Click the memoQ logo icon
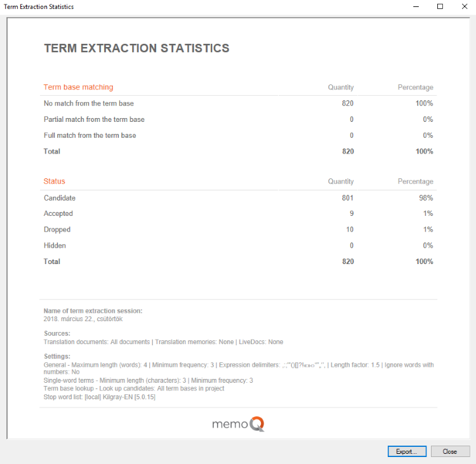This screenshot has height=464, width=476. click(238, 423)
